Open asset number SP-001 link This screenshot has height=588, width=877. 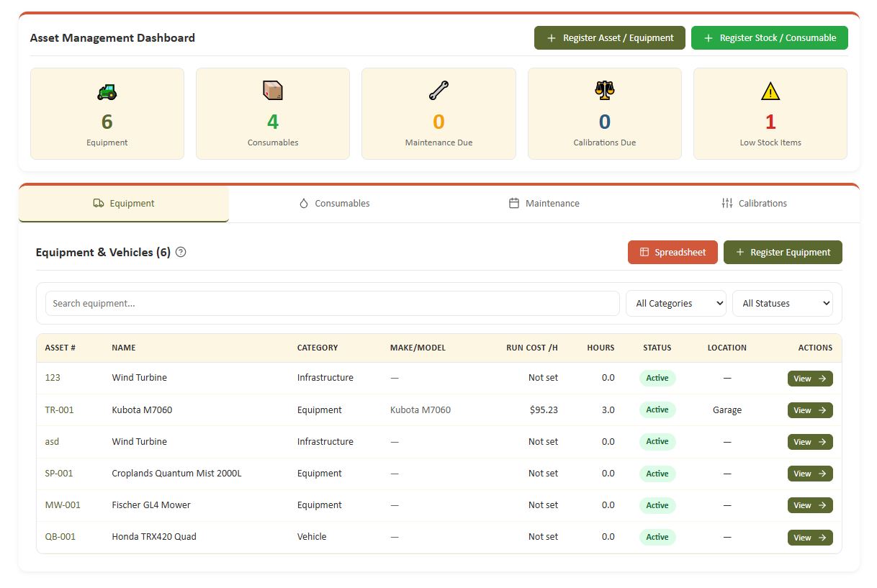[59, 474]
